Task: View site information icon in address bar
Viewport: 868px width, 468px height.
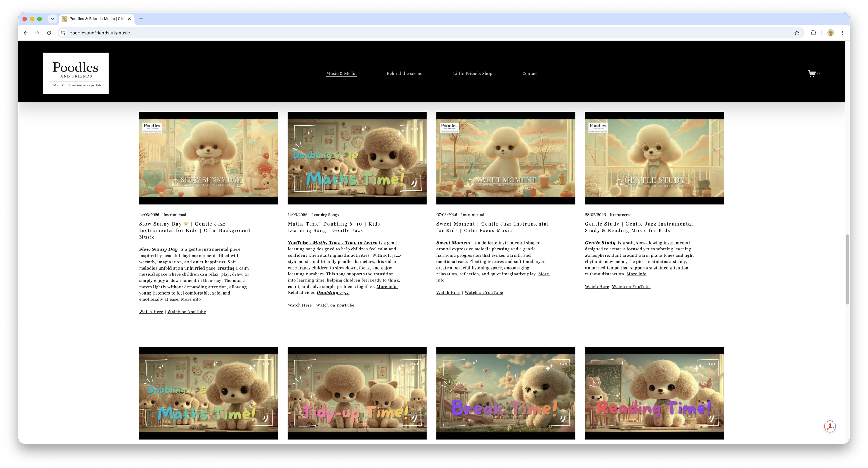Action: pos(63,33)
